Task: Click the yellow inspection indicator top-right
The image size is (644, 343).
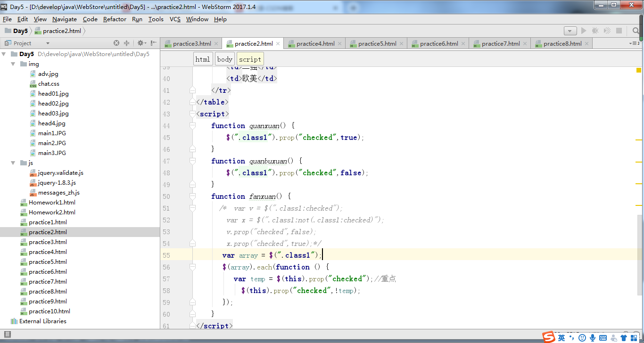Action: [x=639, y=70]
